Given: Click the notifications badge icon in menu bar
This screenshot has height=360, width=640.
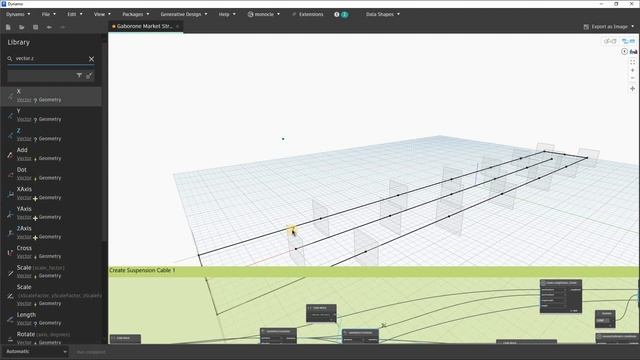Looking at the screenshot, I should click(x=341, y=14).
